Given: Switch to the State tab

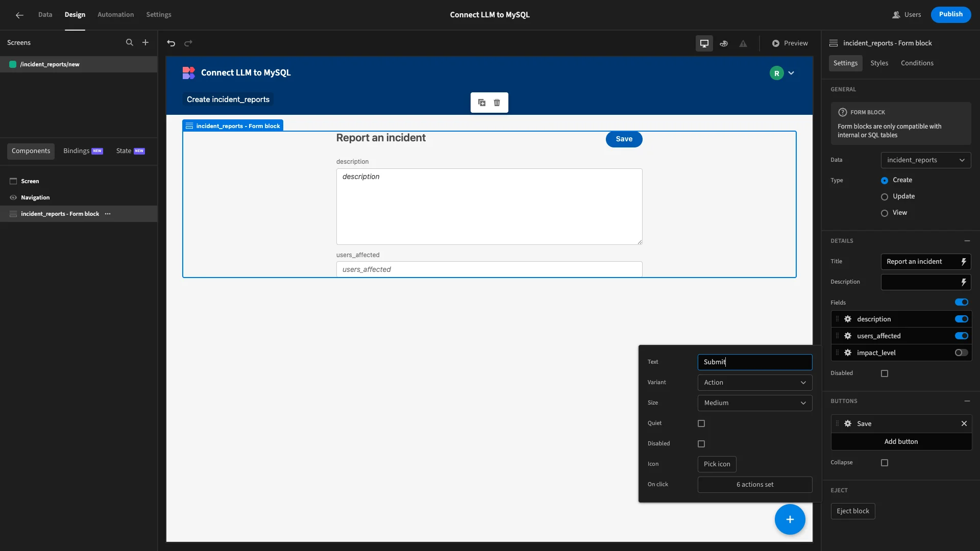Looking at the screenshot, I should pyautogui.click(x=130, y=151).
